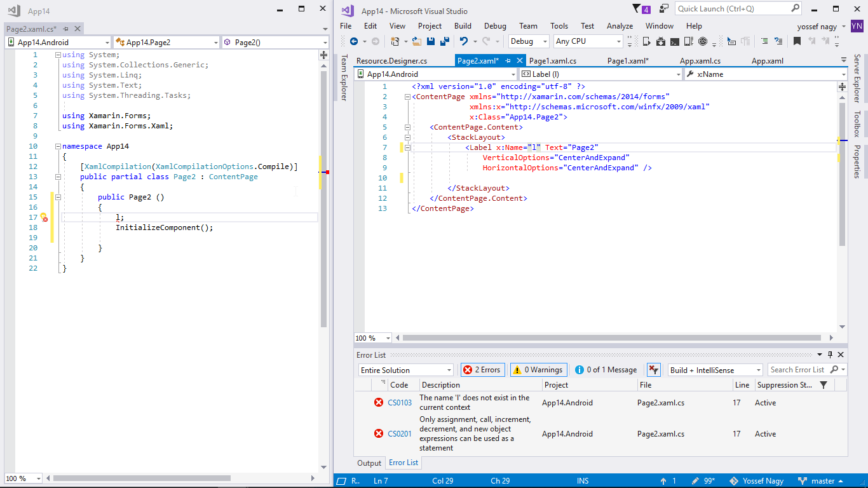
Task: Click the Android SDK manager icon
Action: tap(661, 41)
